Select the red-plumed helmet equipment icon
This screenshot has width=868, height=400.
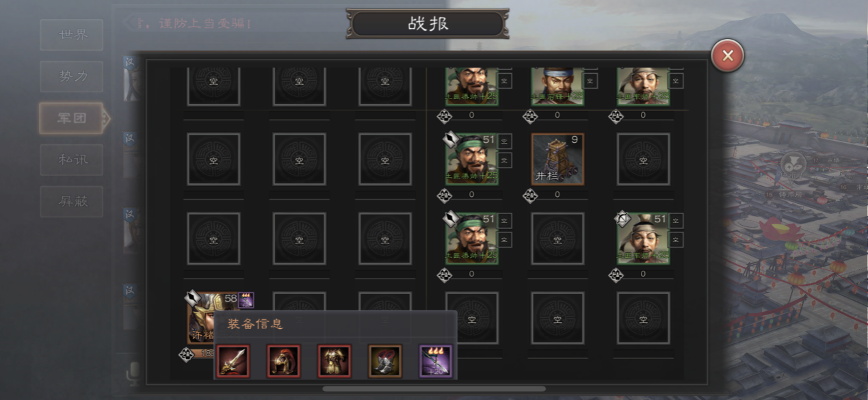point(284,361)
